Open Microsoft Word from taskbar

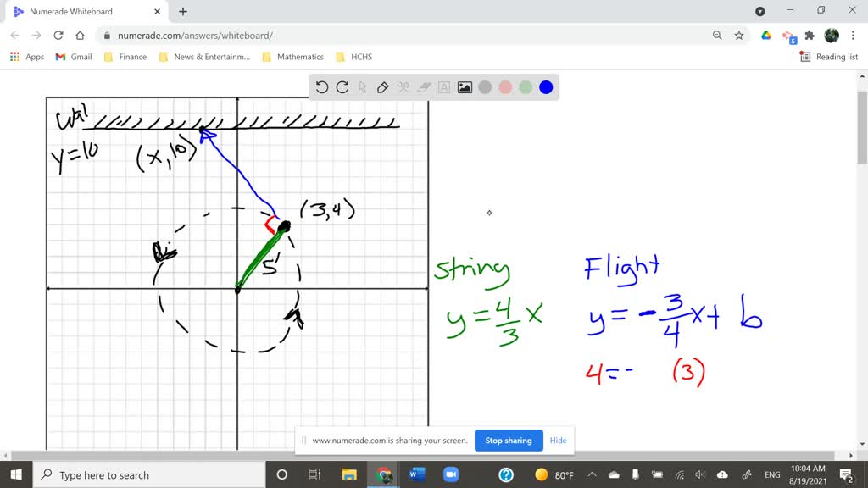pyautogui.click(x=417, y=474)
